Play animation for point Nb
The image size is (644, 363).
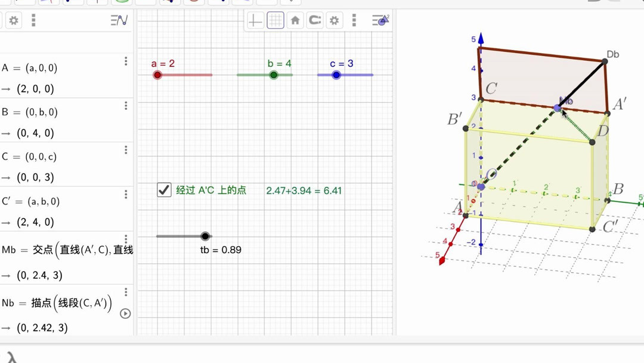[x=125, y=313]
